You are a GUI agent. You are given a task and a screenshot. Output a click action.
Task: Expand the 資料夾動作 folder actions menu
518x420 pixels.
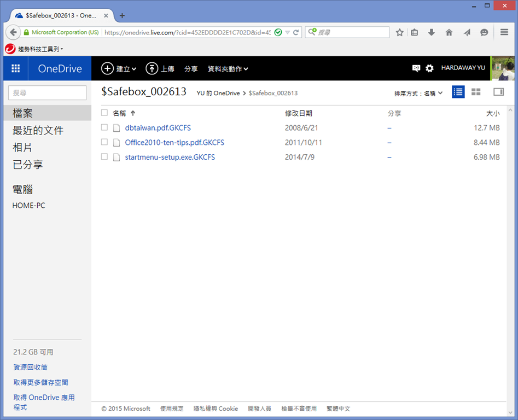(x=228, y=69)
